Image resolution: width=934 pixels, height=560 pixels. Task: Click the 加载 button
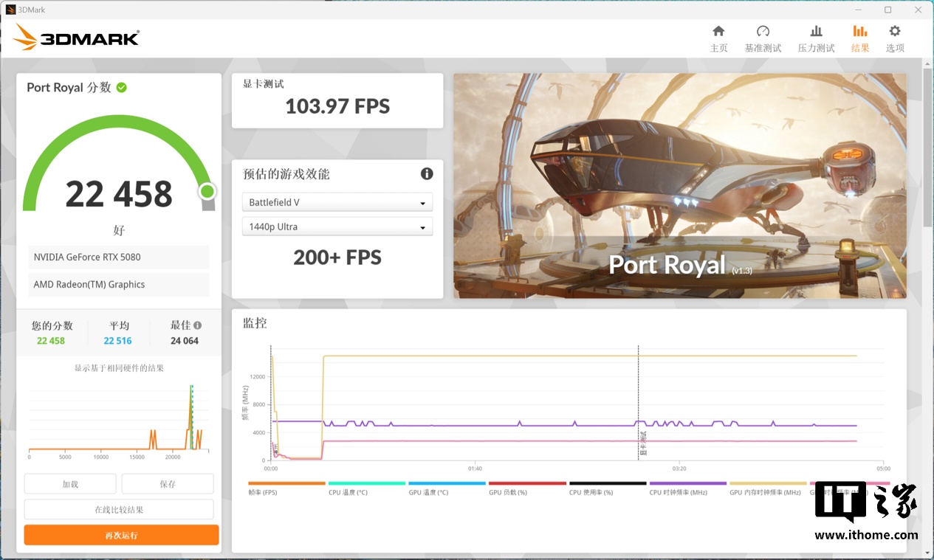click(x=70, y=484)
